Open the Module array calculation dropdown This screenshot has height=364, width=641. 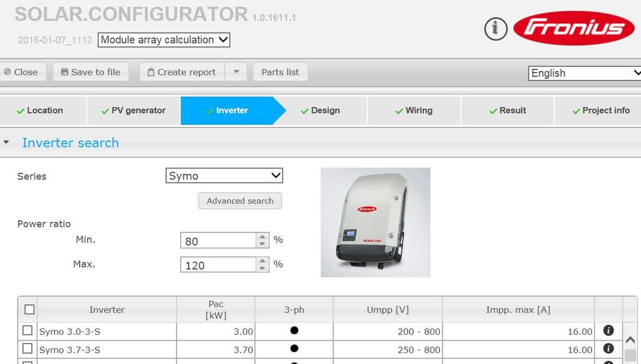click(164, 39)
